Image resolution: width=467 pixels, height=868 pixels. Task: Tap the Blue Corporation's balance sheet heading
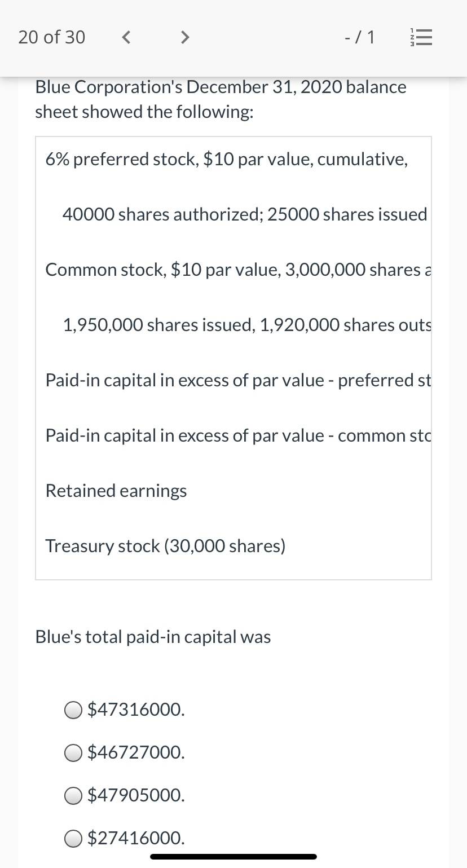[221, 100]
